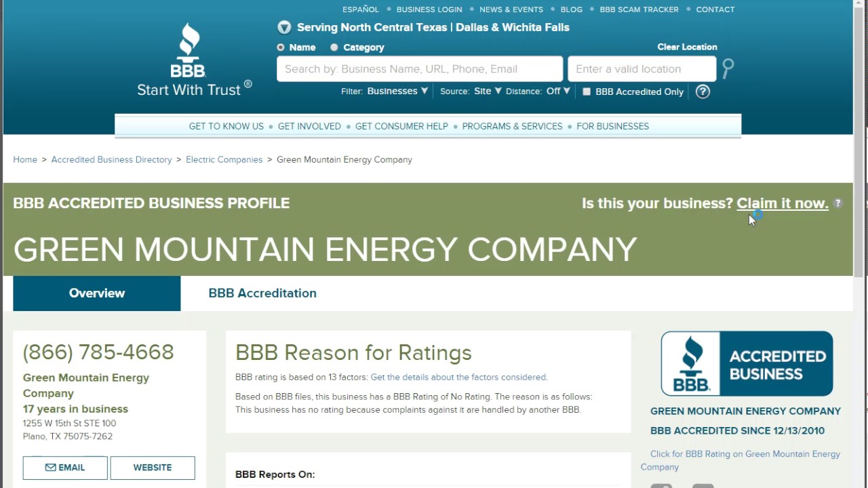Open Electric Companies breadcrumb
This screenshot has width=868, height=488.
coord(224,160)
